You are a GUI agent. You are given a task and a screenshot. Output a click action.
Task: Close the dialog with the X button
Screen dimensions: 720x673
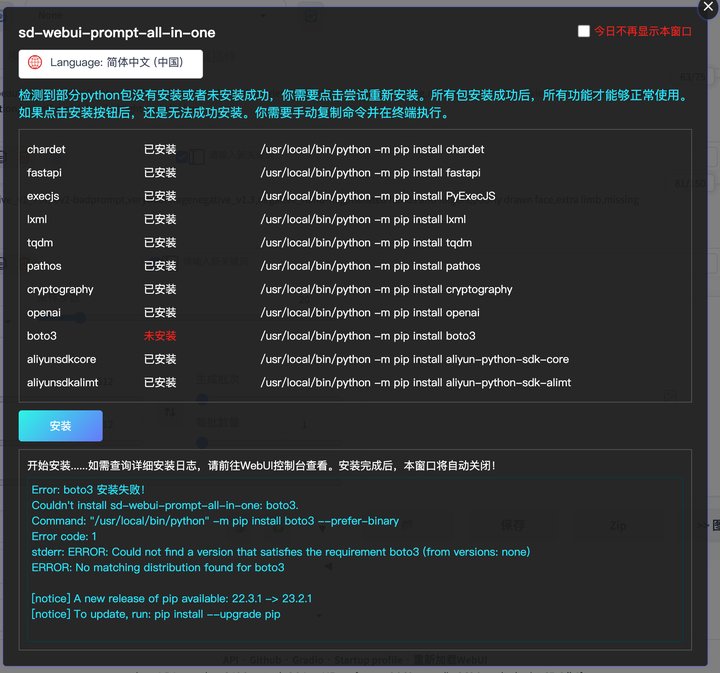708,8
